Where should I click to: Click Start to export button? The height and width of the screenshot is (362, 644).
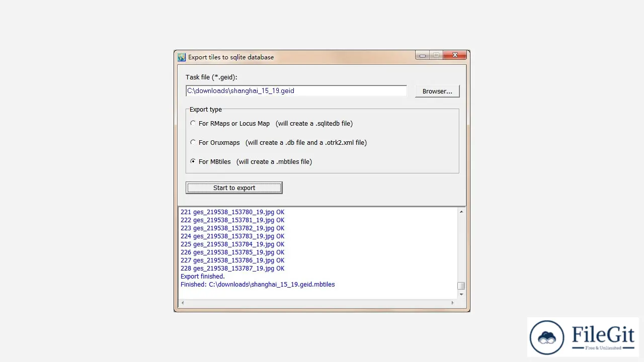tap(234, 188)
